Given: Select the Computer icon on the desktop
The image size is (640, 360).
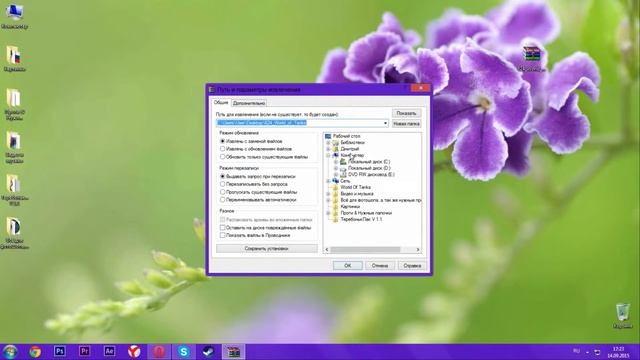Looking at the screenshot, I should (14, 16).
